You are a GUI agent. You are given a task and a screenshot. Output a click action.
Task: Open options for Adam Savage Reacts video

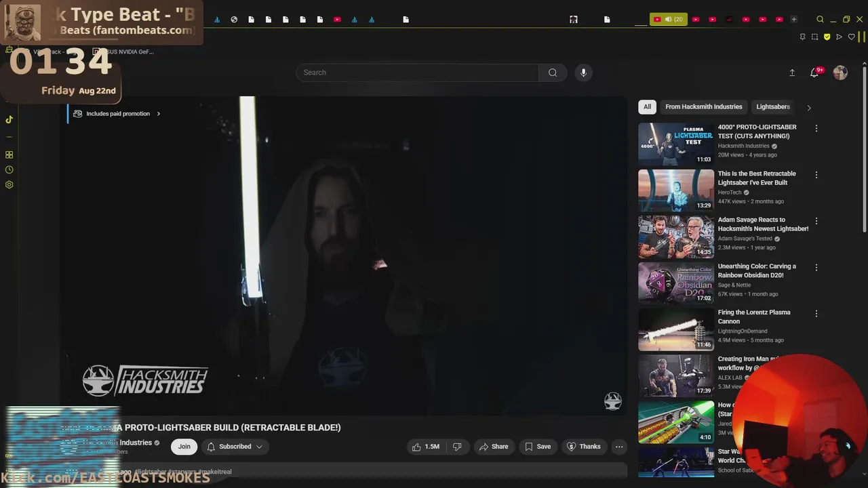click(816, 221)
